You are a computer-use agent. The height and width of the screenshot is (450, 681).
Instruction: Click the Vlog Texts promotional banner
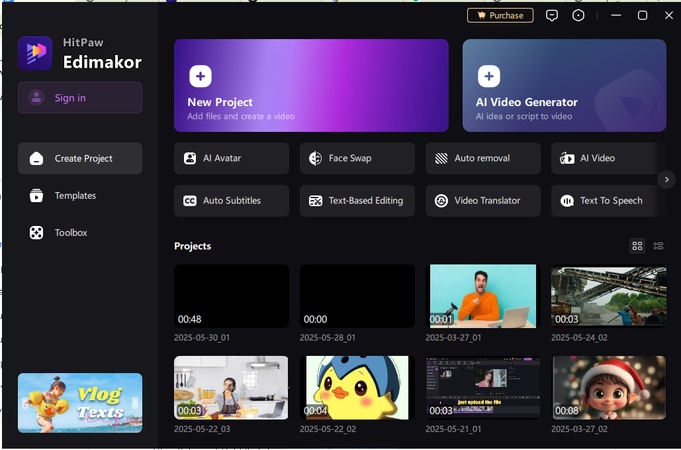point(80,403)
